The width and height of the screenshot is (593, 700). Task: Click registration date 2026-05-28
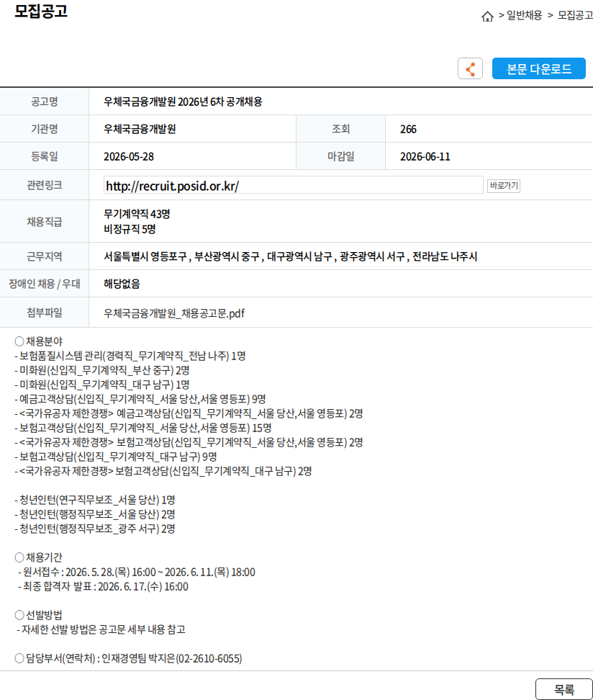pos(129,157)
